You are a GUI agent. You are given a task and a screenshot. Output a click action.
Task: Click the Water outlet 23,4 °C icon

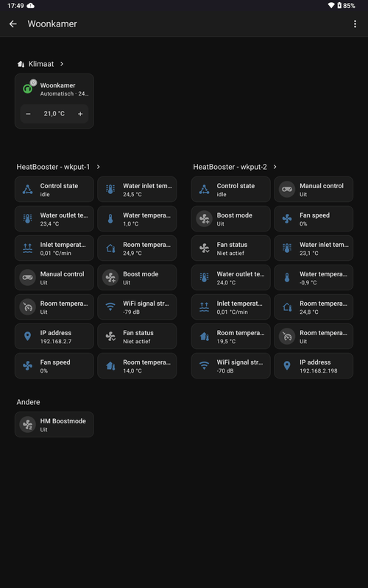click(x=27, y=219)
